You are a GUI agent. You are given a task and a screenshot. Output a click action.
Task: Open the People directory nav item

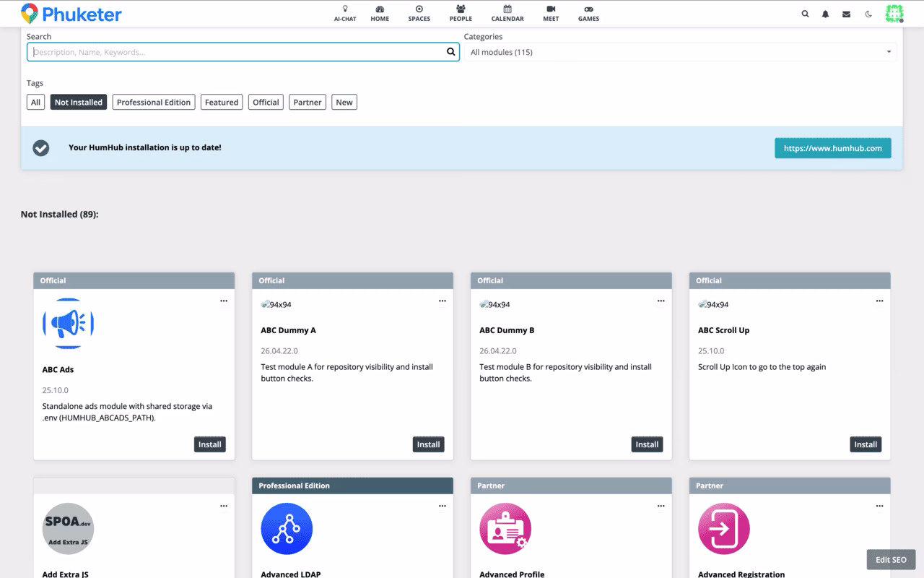click(x=461, y=14)
